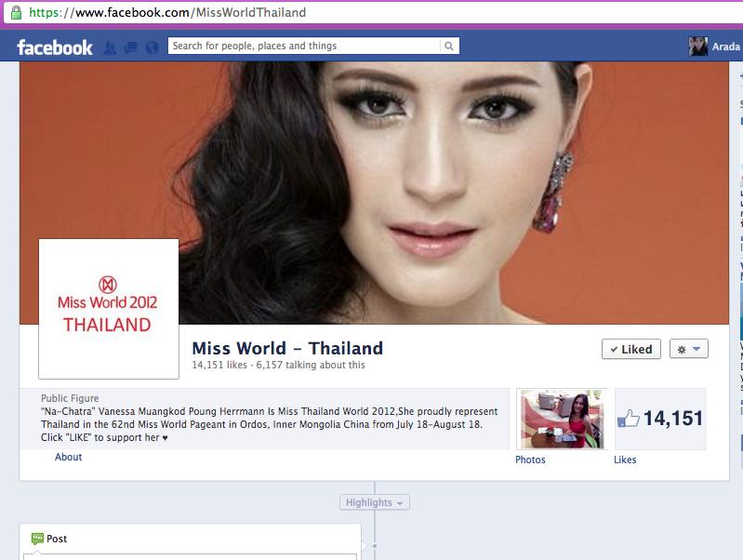Open the Likes link

pyautogui.click(x=625, y=460)
